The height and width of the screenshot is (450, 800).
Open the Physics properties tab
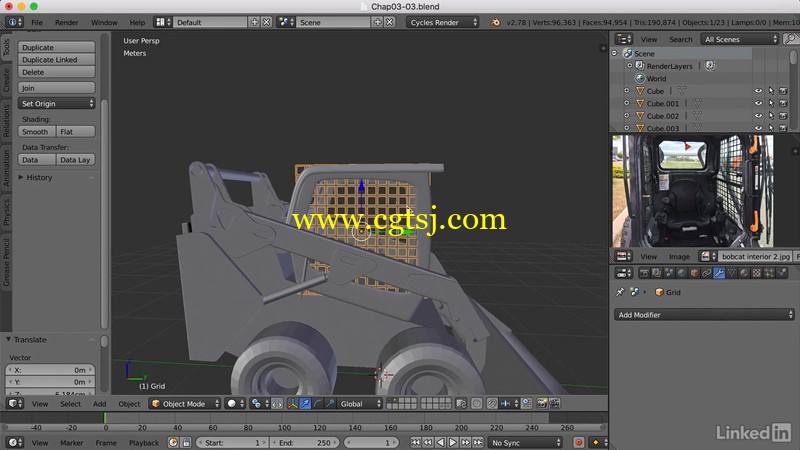782,273
